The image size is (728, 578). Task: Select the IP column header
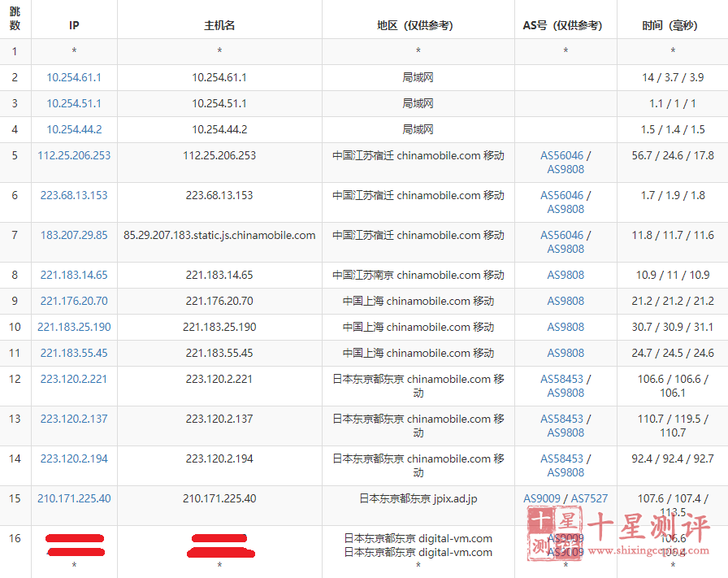point(74,25)
